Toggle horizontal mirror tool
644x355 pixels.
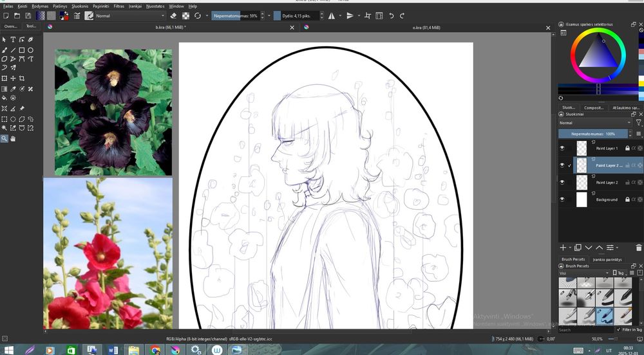pos(332,15)
